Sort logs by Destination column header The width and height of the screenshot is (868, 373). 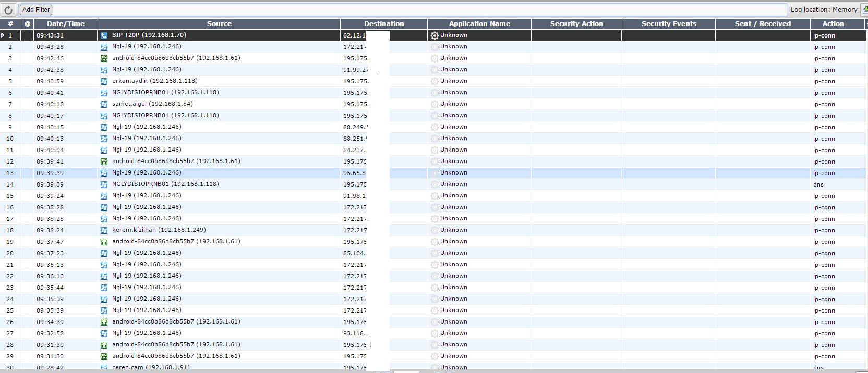384,24
